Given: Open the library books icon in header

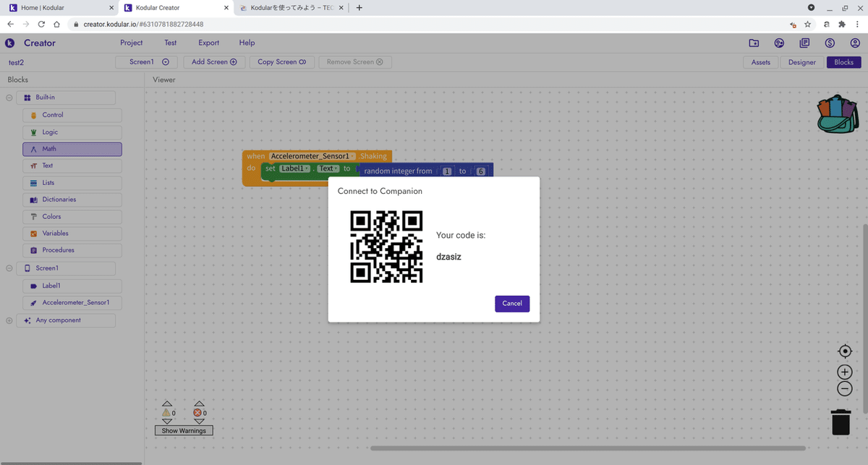Looking at the screenshot, I should 804,43.
